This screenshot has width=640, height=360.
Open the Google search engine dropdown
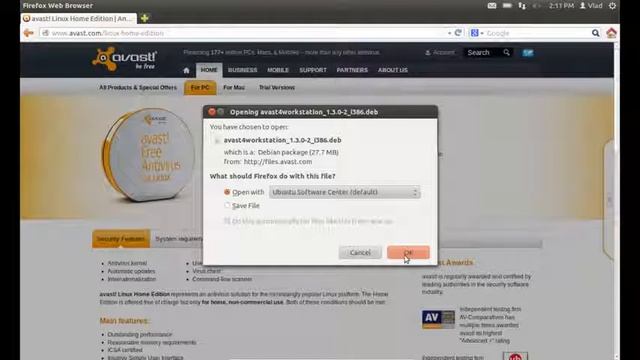(477, 33)
